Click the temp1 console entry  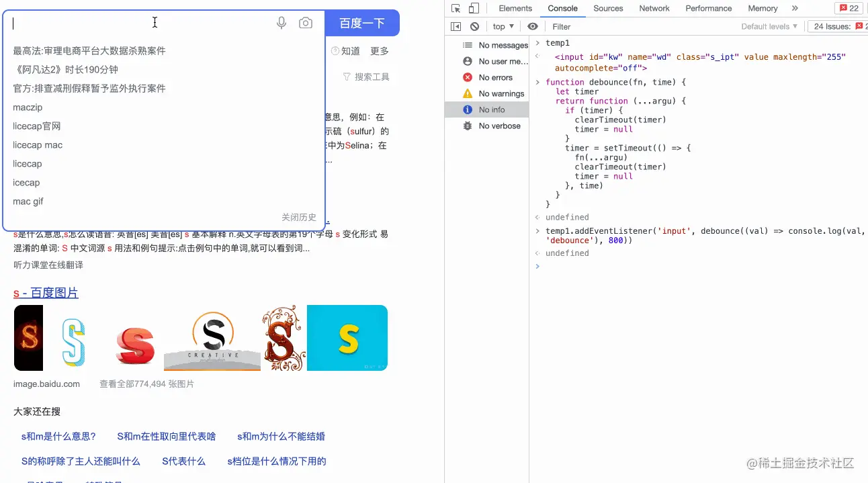click(558, 43)
